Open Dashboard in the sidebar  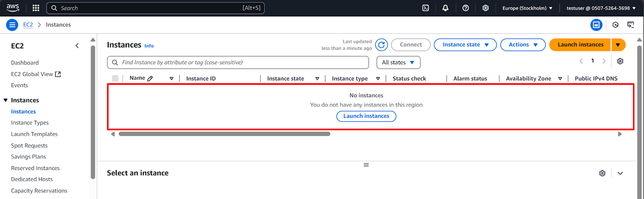(x=25, y=63)
